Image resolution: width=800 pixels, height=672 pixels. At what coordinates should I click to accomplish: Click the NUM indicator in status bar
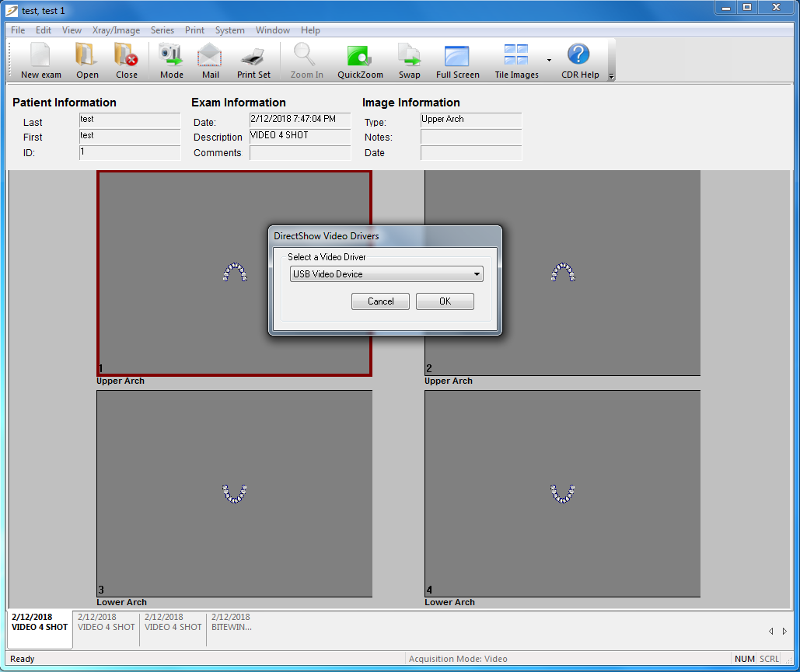click(744, 659)
